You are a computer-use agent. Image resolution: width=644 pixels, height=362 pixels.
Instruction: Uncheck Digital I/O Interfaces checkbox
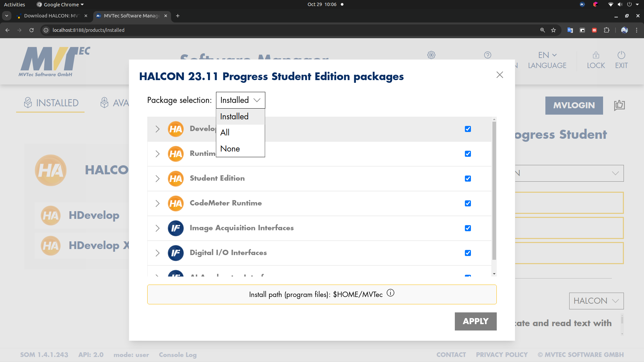[468, 253]
